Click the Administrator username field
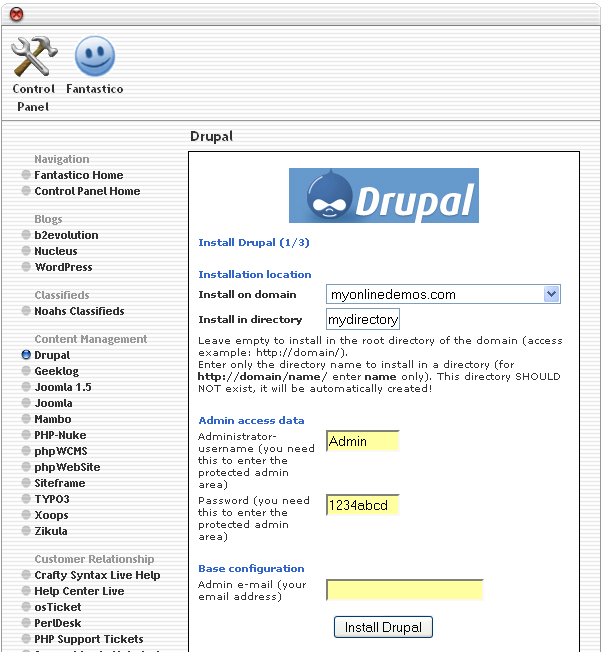Viewport: 604px width, 652px height. [x=362, y=441]
